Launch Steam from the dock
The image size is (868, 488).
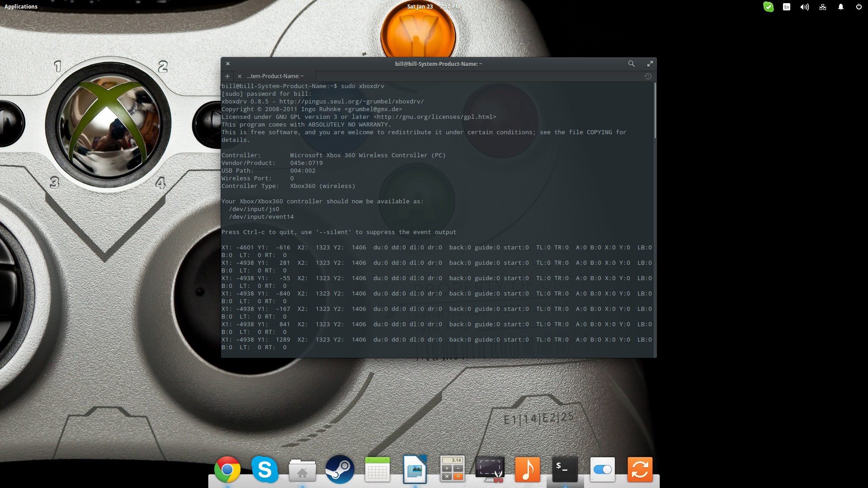[340, 469]
